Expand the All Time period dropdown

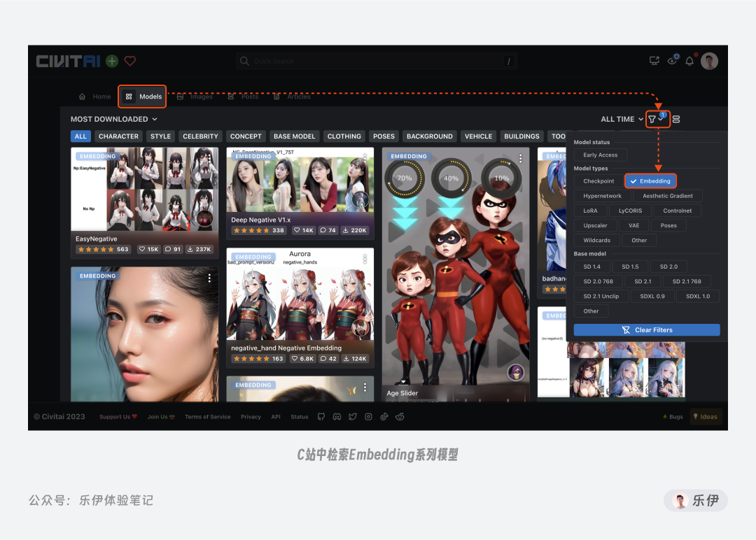point(622,119)
